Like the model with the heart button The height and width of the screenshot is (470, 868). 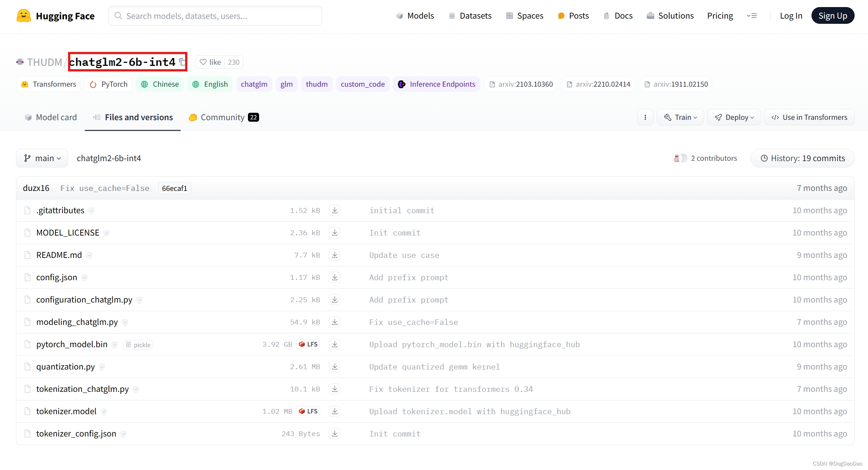(x=210, y=62)
